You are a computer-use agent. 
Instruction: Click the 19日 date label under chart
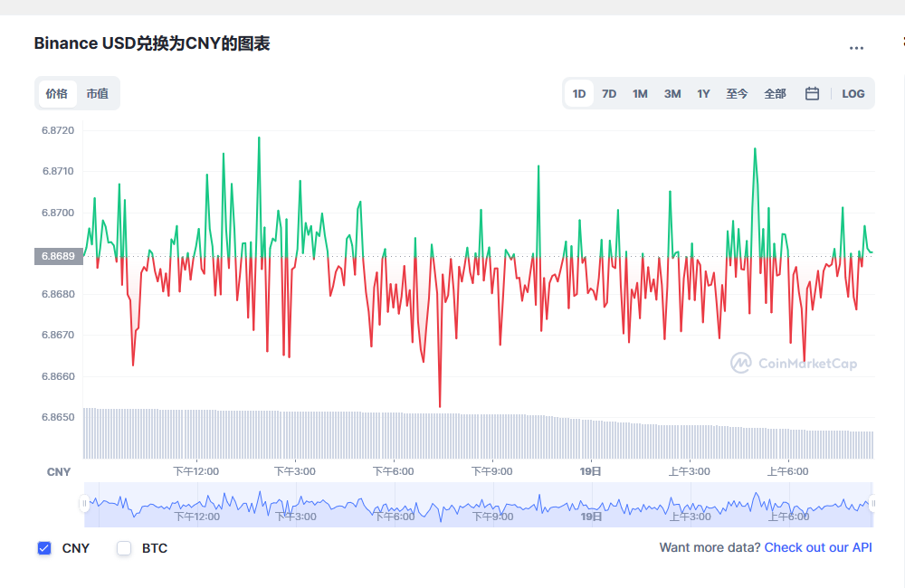(590, 471)
